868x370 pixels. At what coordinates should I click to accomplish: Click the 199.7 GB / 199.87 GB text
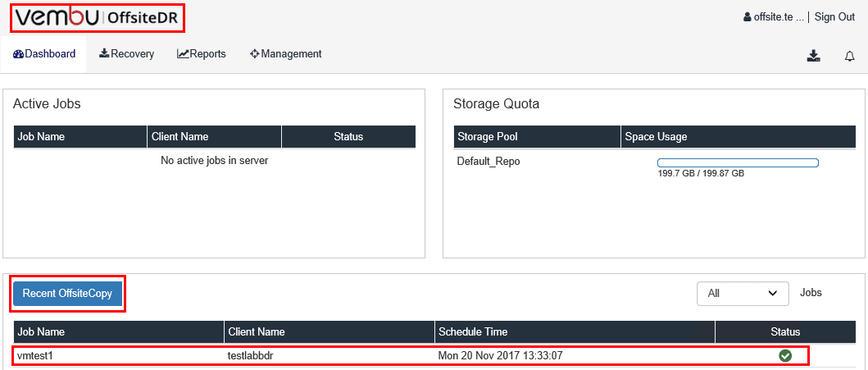(701, 174)
